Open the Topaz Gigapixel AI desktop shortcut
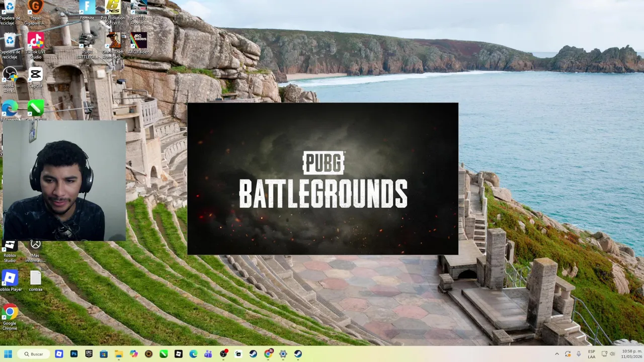This screenshot has height=362, width=644. click(35, 13)
